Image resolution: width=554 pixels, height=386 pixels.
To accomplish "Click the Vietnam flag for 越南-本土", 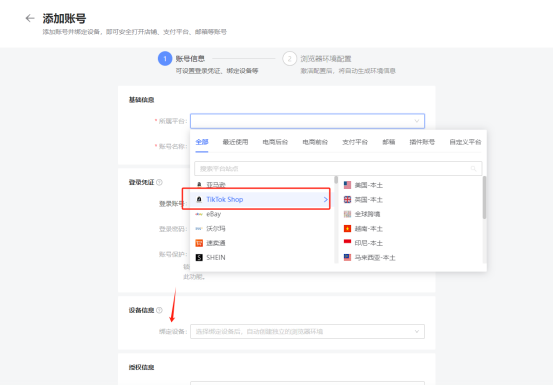I will pos(347,228).
